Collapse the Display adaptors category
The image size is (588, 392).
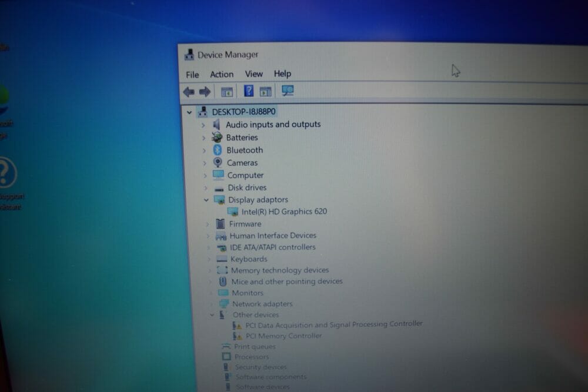coord(206,200)
